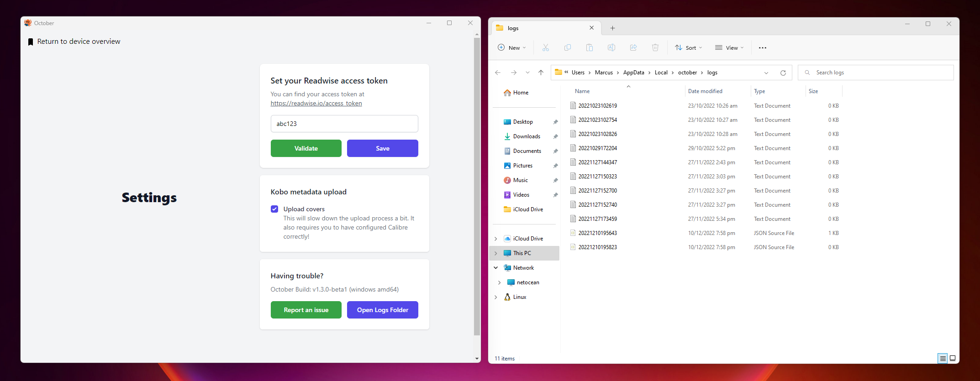
Task: Click the Validate button
Action: point(306,148)
